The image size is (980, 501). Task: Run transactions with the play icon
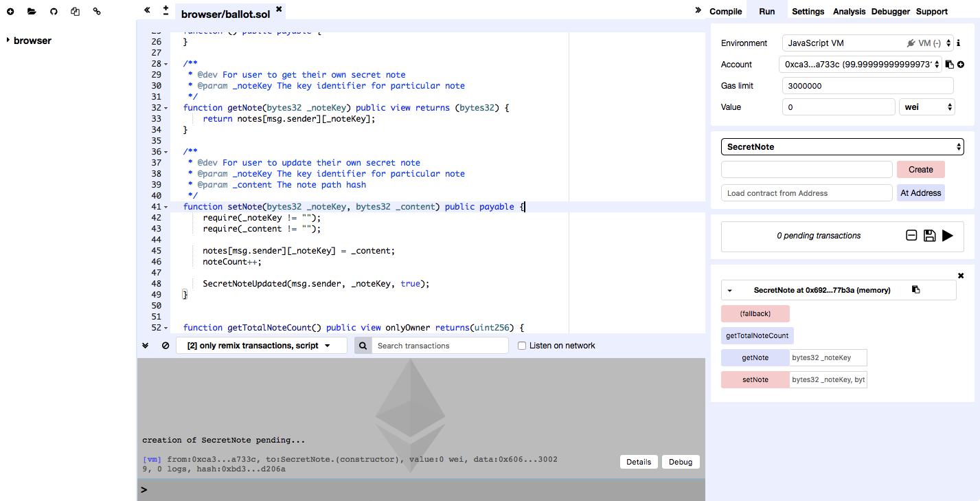948,236
